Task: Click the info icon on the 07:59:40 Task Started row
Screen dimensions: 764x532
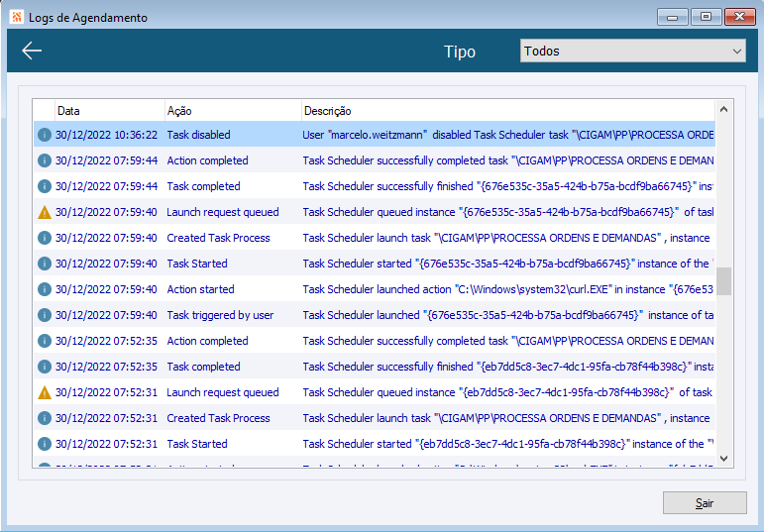Action: 45,264
